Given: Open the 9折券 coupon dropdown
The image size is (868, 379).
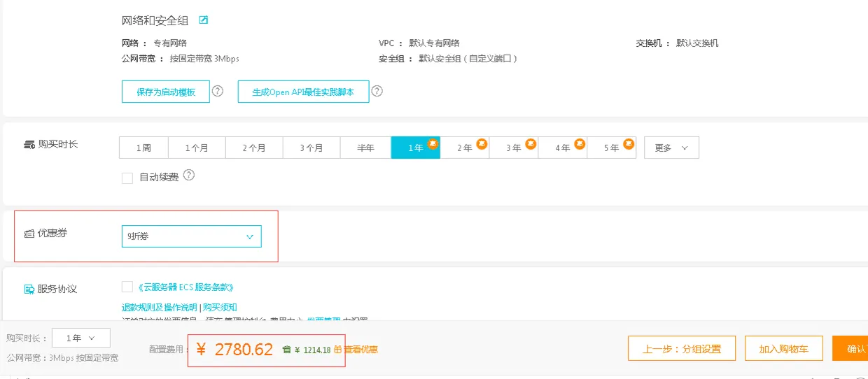Looking at the screenshot, I should pos(191,236).
